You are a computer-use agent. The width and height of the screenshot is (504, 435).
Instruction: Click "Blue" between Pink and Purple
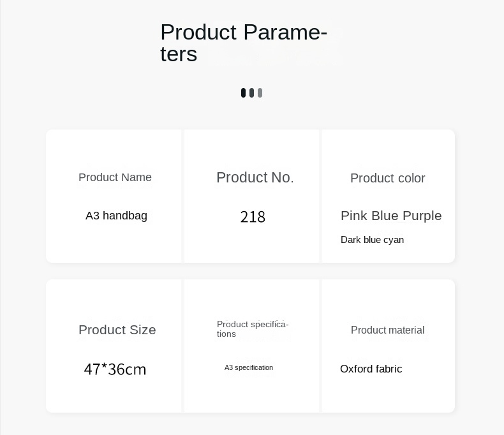(x=385, y=216)
